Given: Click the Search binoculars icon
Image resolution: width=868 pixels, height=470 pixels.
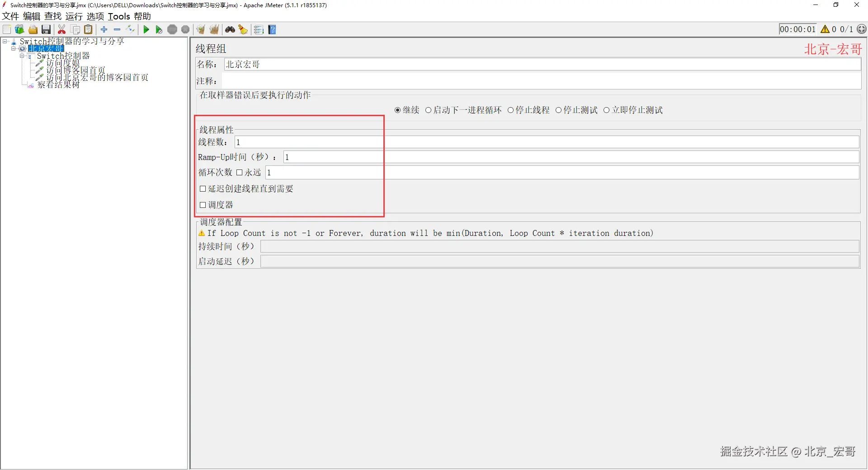Looking at the screenshot, I should (230, 29).
